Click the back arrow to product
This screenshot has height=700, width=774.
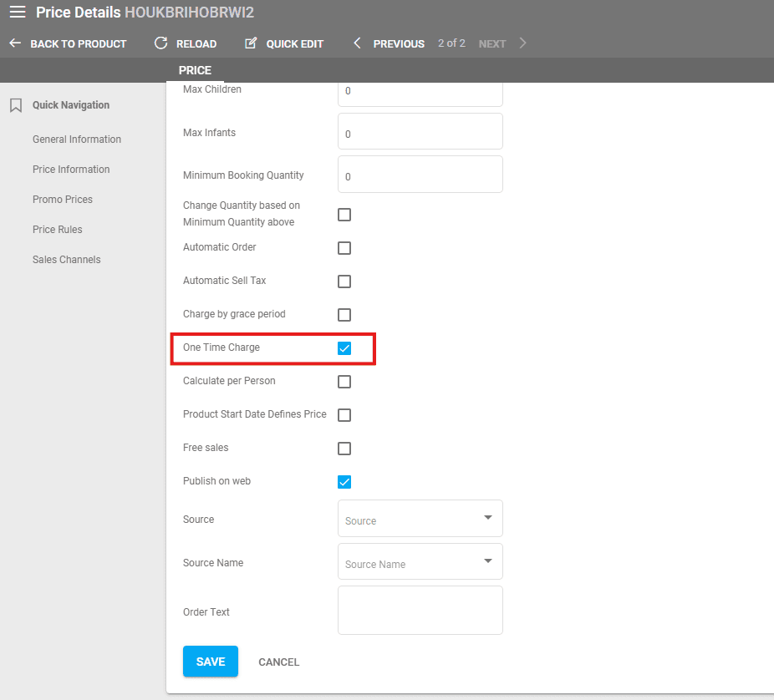[15, 43]
